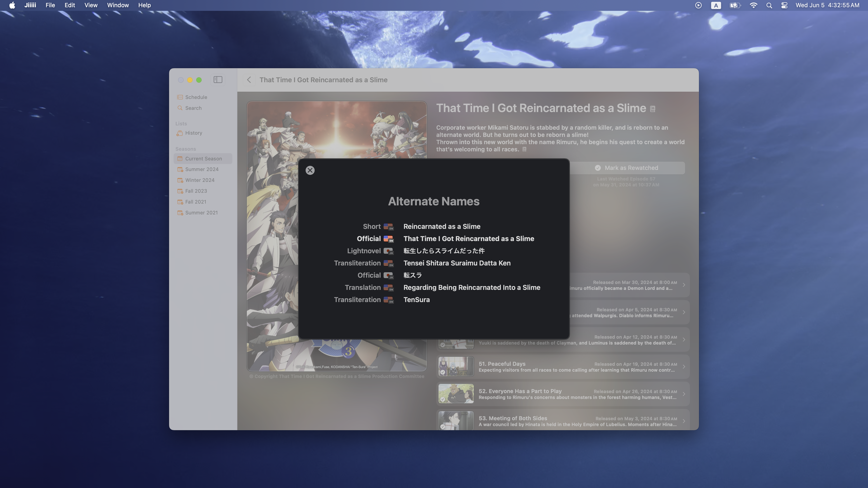Screen dimensions: 868x488
Task: Click the Schedule sidebar icon
Action: pos(180,97)
